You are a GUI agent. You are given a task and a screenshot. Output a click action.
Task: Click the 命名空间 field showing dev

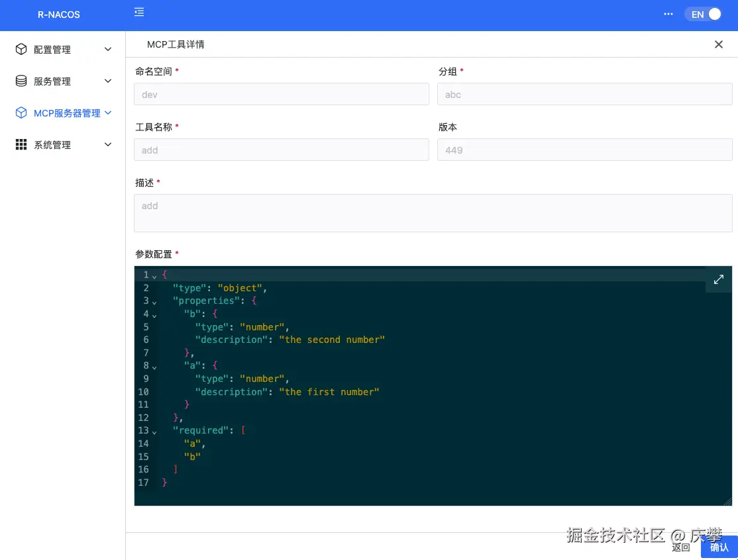click(x=282, y=94)
